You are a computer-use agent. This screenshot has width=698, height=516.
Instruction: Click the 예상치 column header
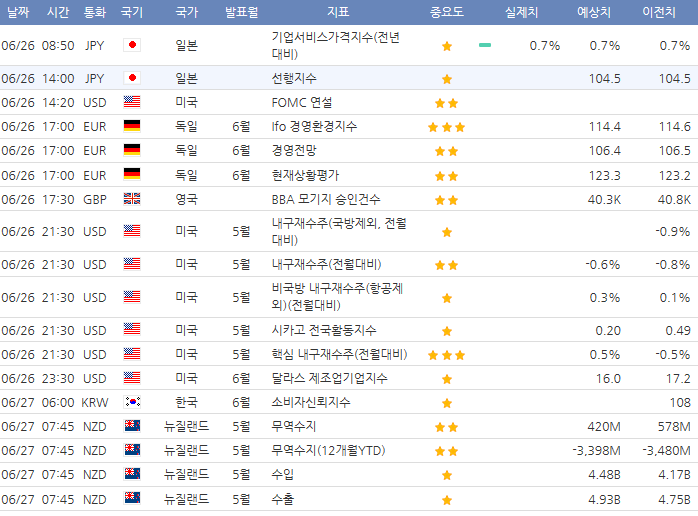594,12
